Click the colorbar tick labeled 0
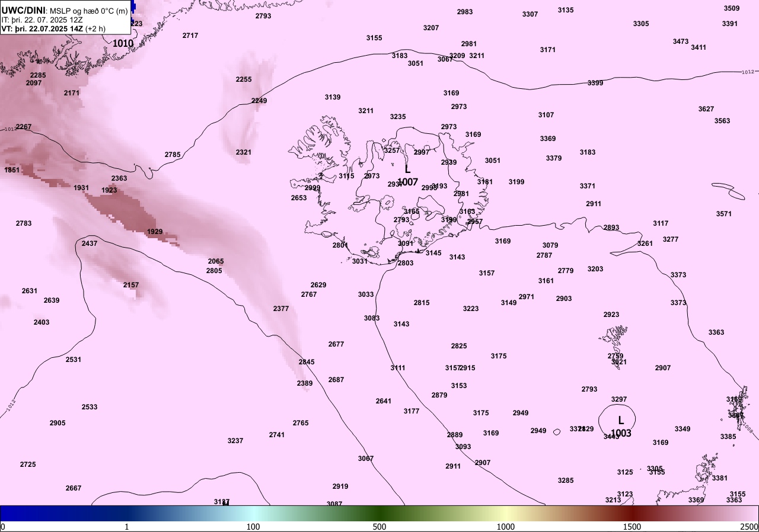The width and height of the screenshot is (759, 532). tap(3, 527)
